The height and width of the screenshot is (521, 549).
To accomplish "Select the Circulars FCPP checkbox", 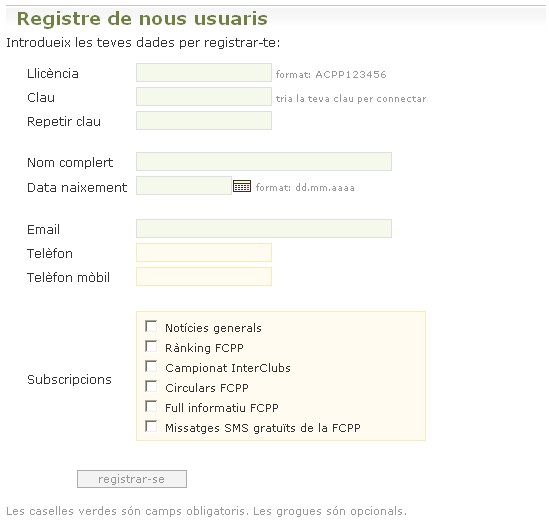I will pyautogui.click(x=151, y=386).
